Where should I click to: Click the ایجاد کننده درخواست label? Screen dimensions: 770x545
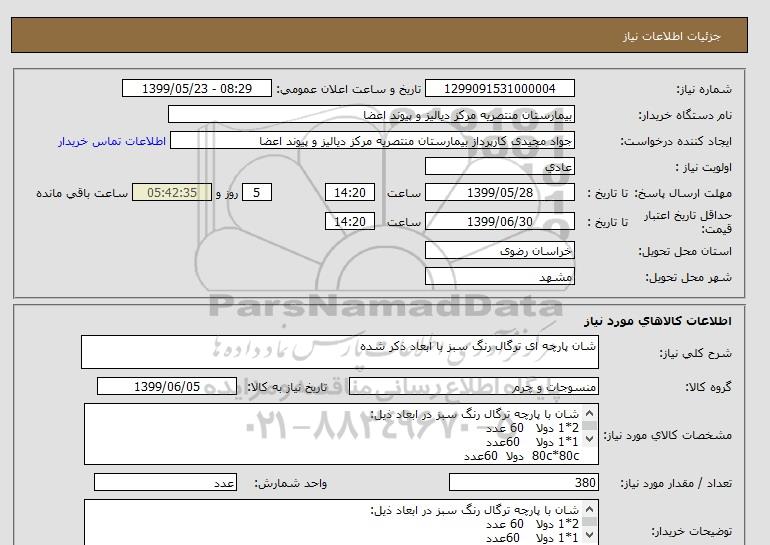click(x=676, y=141)
